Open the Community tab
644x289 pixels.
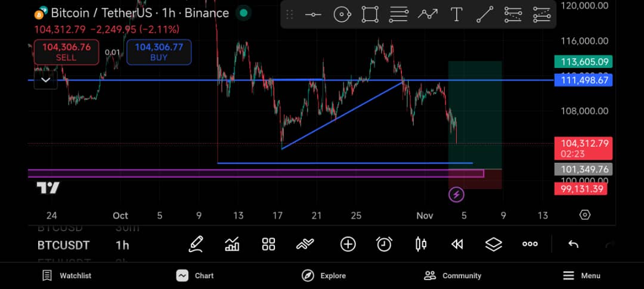[x=452, y=276]
